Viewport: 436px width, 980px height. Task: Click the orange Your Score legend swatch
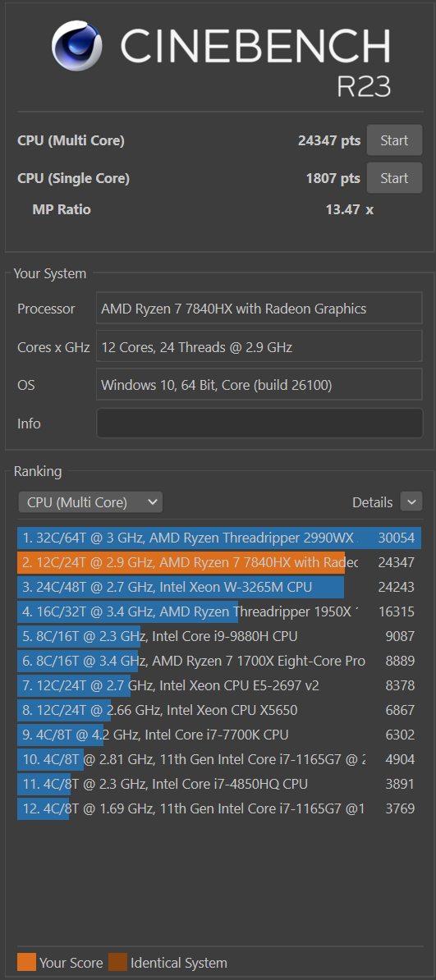coord(26,963)
